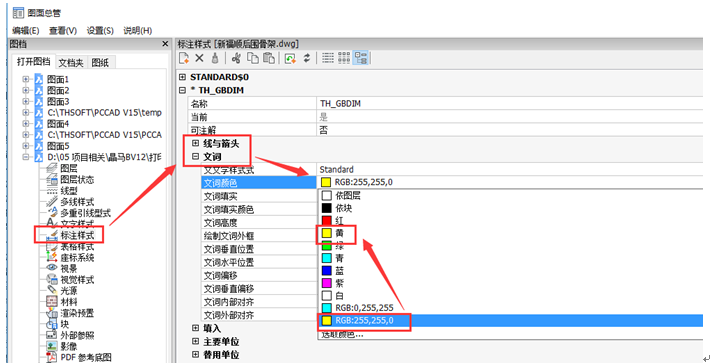Select the tree view mode icon
The width and height of the screenshot is (718, 364).
click(361, 58)
